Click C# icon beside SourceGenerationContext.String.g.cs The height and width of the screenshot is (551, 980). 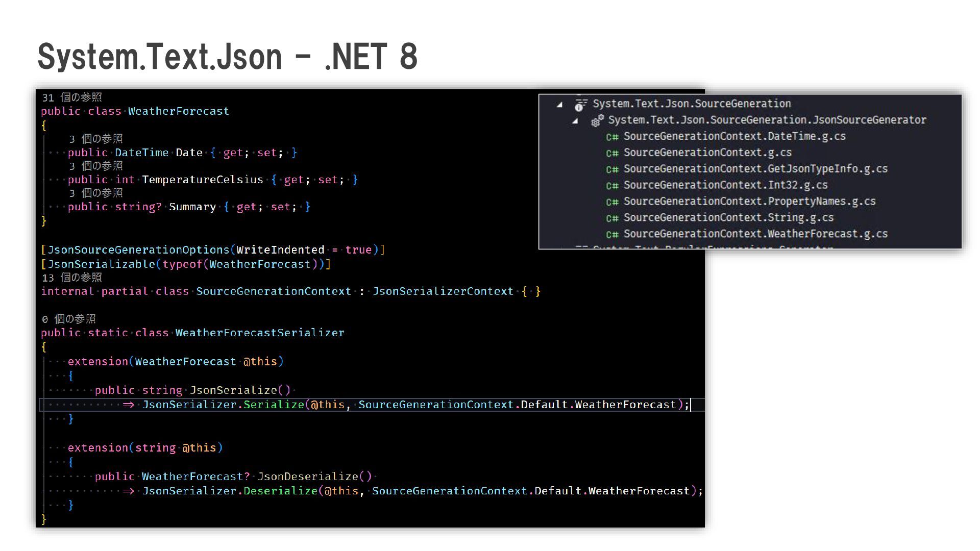[612, 218]
